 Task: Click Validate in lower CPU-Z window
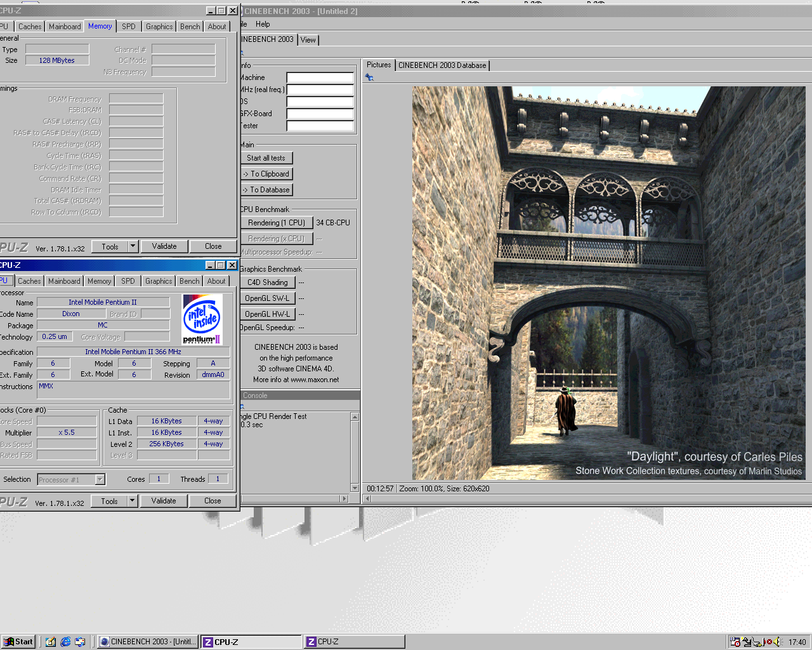[x=164, y=501]
